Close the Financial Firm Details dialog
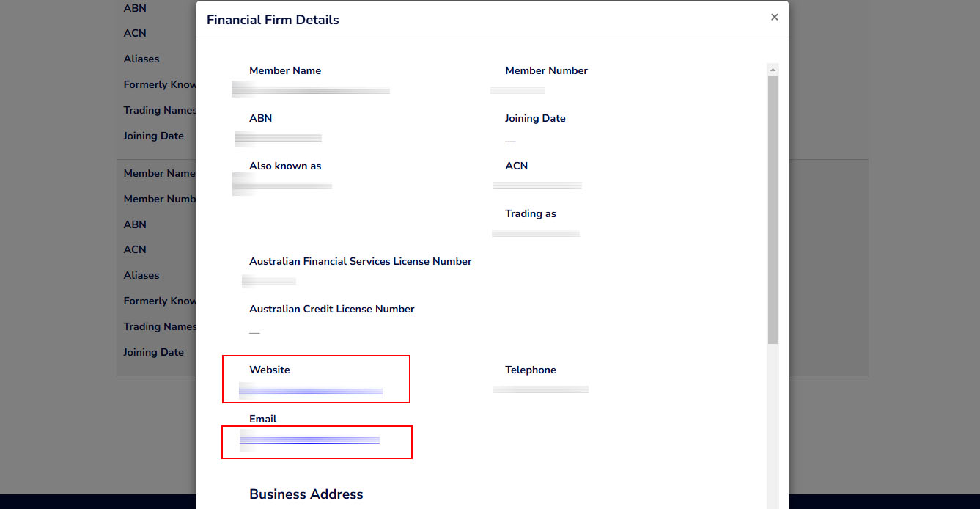 [774, 17]
